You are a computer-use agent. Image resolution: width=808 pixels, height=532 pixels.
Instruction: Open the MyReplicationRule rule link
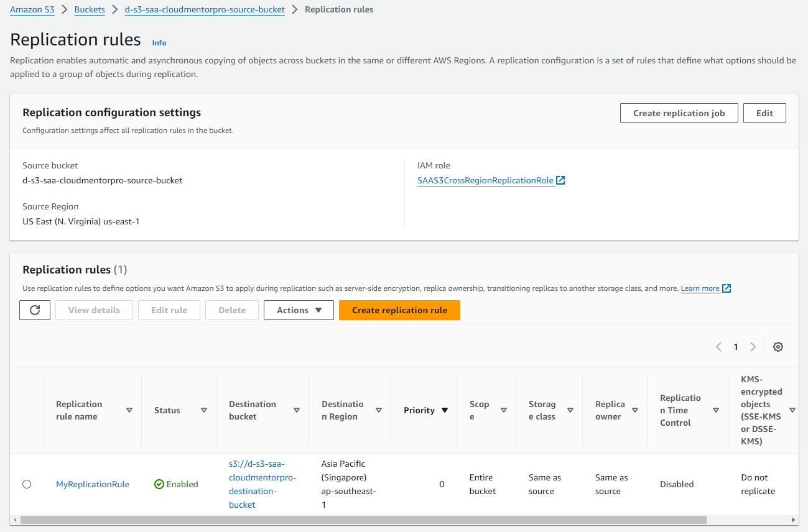[x=93, y=484]
